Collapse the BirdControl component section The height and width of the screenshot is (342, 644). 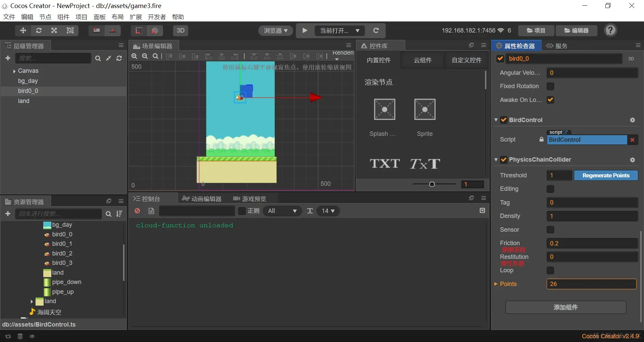pyautogui.click(x=496, y=120)
